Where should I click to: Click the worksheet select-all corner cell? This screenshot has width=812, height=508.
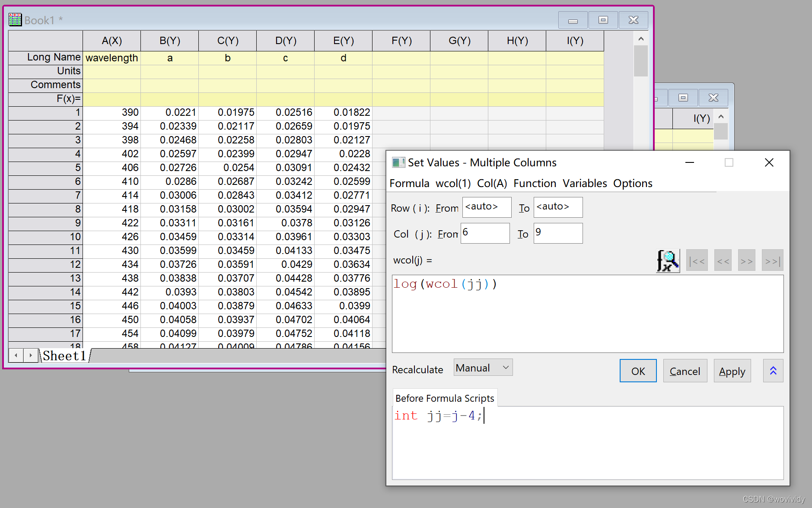pos(45,41)
